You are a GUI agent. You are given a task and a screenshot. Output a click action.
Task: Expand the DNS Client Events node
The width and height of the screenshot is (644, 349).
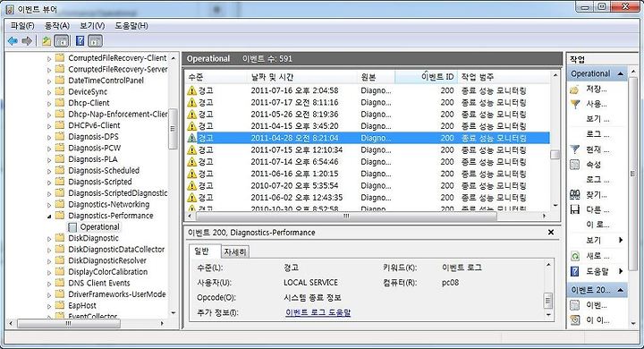click(x=49, y=284)
